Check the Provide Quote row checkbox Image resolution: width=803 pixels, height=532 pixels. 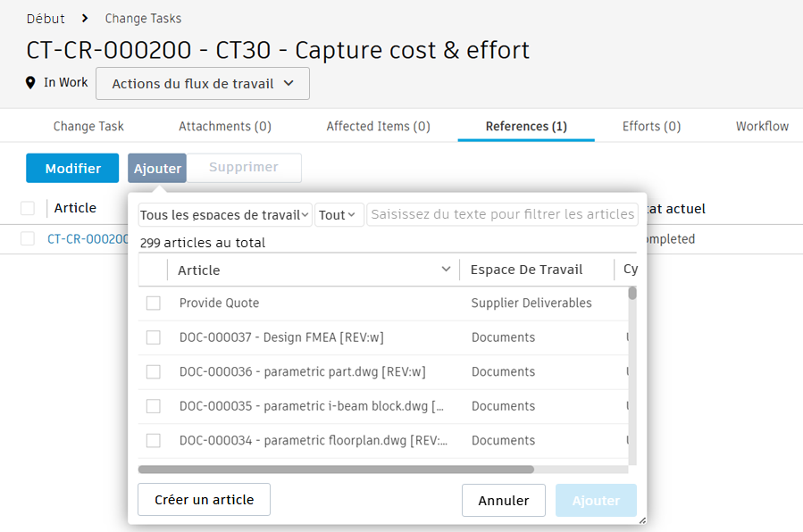tap(153, 303)
